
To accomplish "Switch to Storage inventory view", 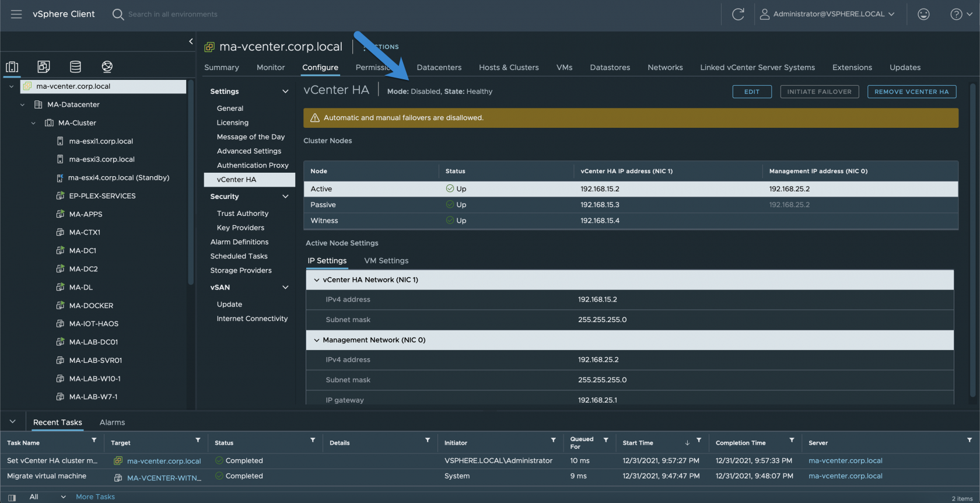I will pos(75,67).
